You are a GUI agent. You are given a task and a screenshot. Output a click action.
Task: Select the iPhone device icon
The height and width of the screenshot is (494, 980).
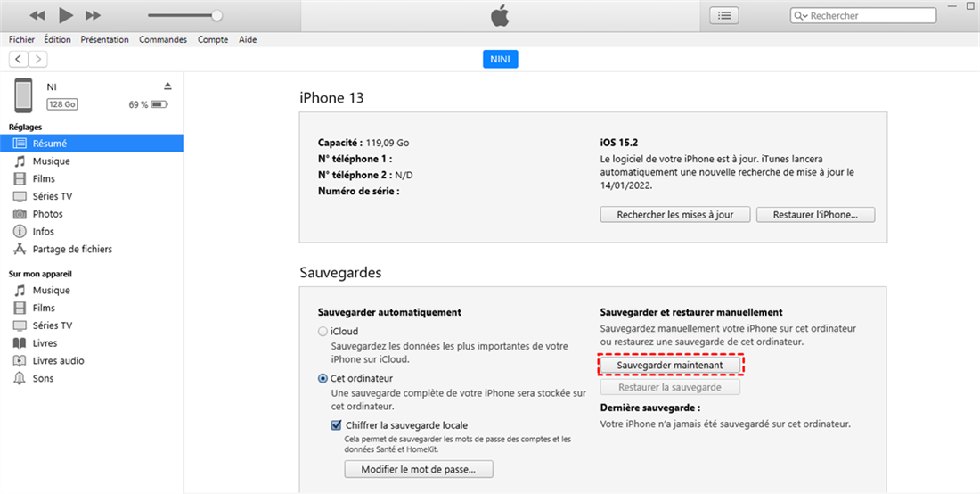coord(24,95)
